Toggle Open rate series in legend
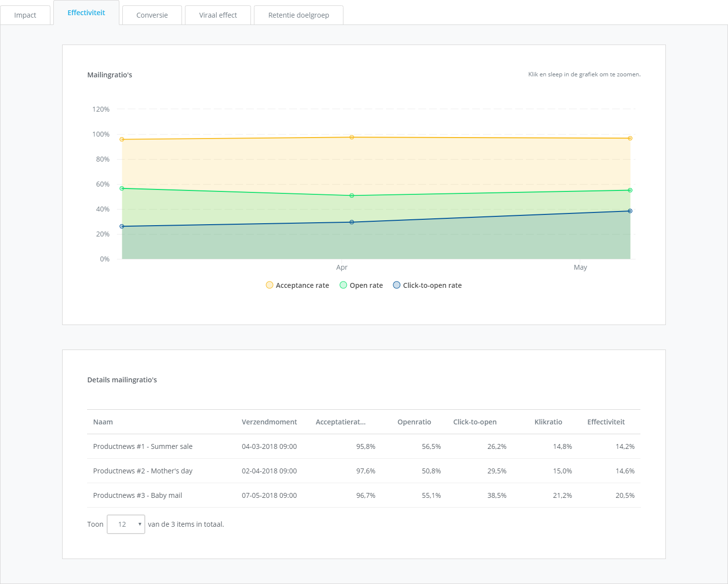The height and width of the screenshot is (584, 728). (x=361, y=285)
